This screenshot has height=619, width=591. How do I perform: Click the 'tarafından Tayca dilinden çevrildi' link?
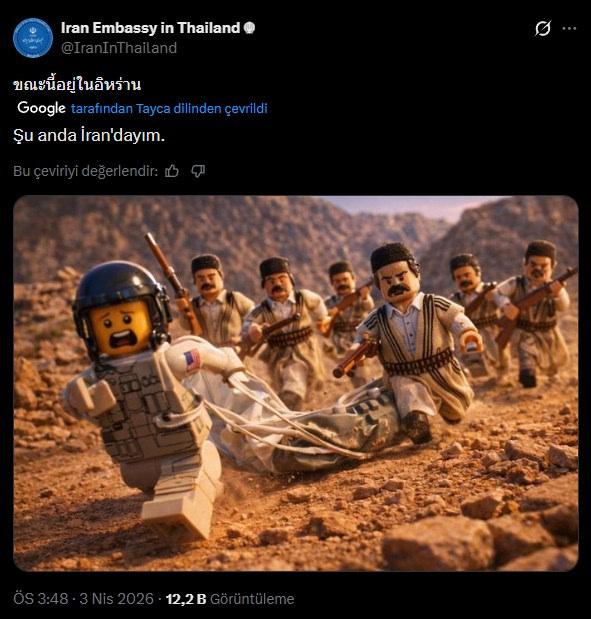(x=169, y=109)
